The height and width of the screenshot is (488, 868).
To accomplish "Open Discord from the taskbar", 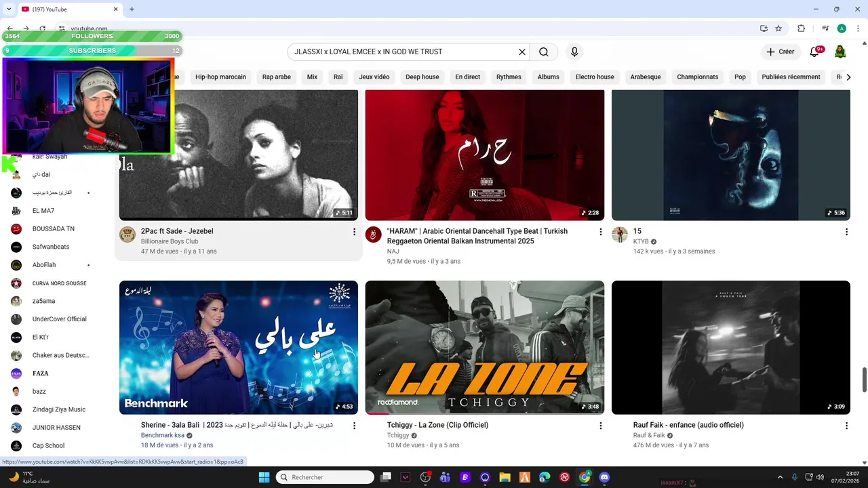I will [x=604, y=477].
